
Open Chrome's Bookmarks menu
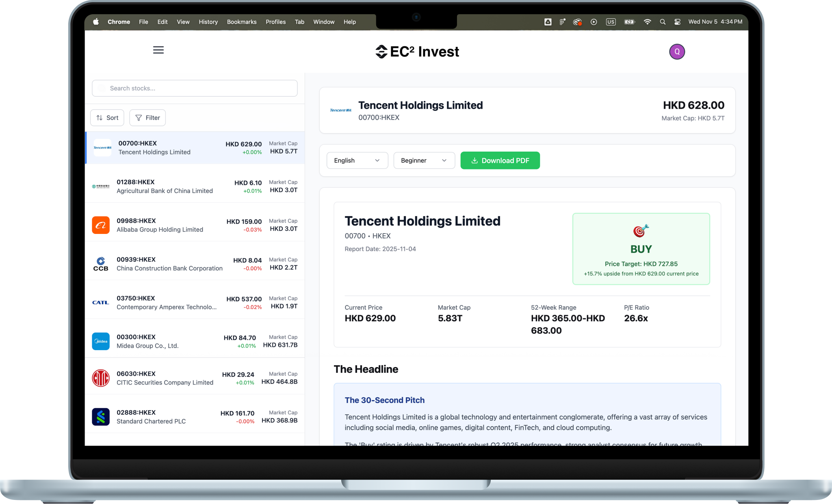coord(242,22)
